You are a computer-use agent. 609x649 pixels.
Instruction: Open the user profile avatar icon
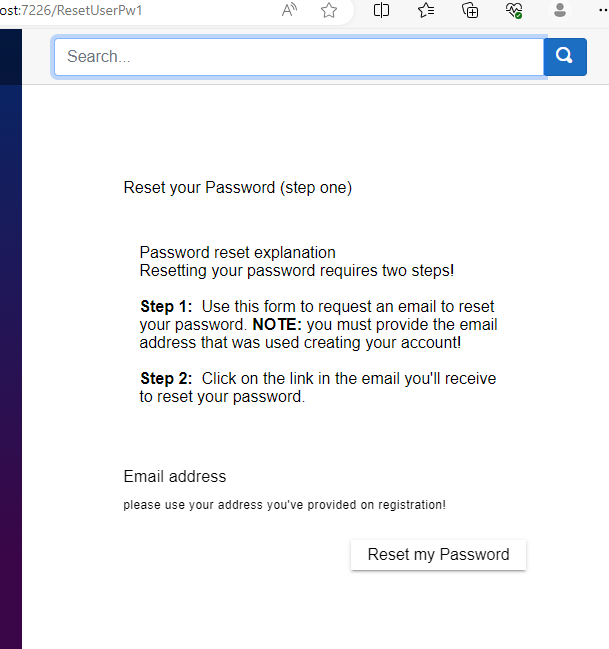[560, 10]
